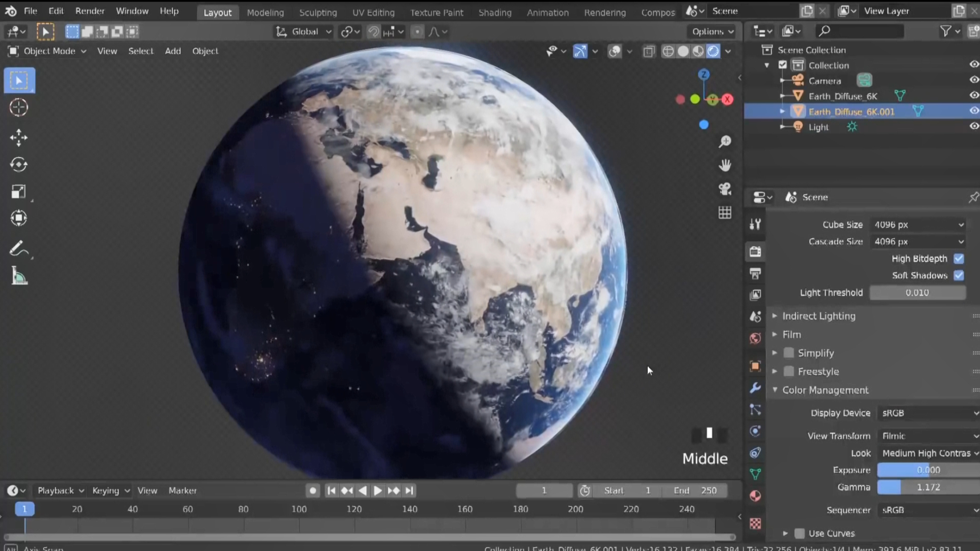Click the Object Properties icon

[755, 367]
